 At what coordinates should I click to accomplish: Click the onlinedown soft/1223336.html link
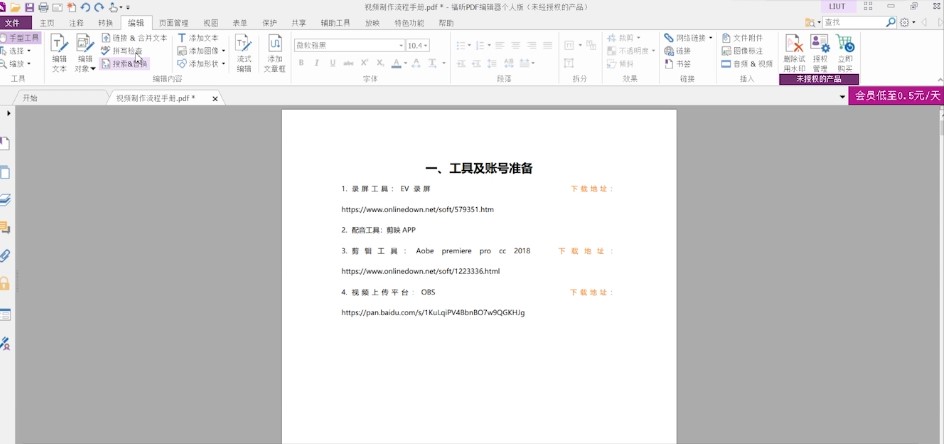(420, 271)
